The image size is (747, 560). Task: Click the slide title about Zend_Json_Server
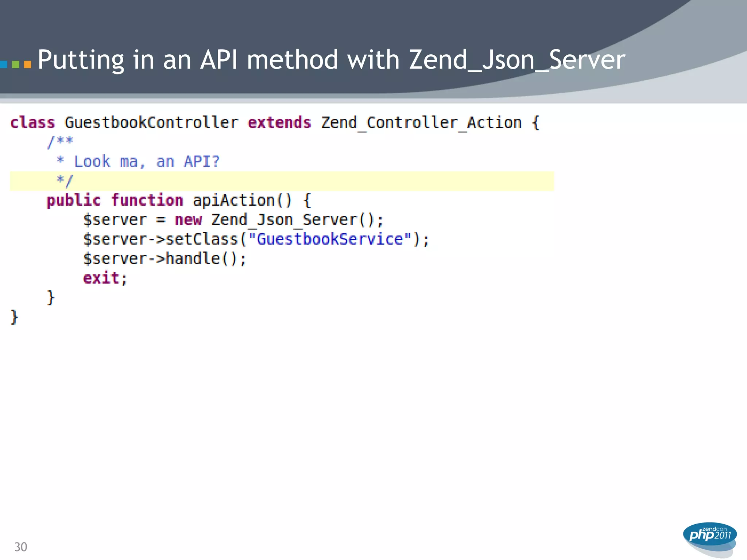click(x=331, y=60)
